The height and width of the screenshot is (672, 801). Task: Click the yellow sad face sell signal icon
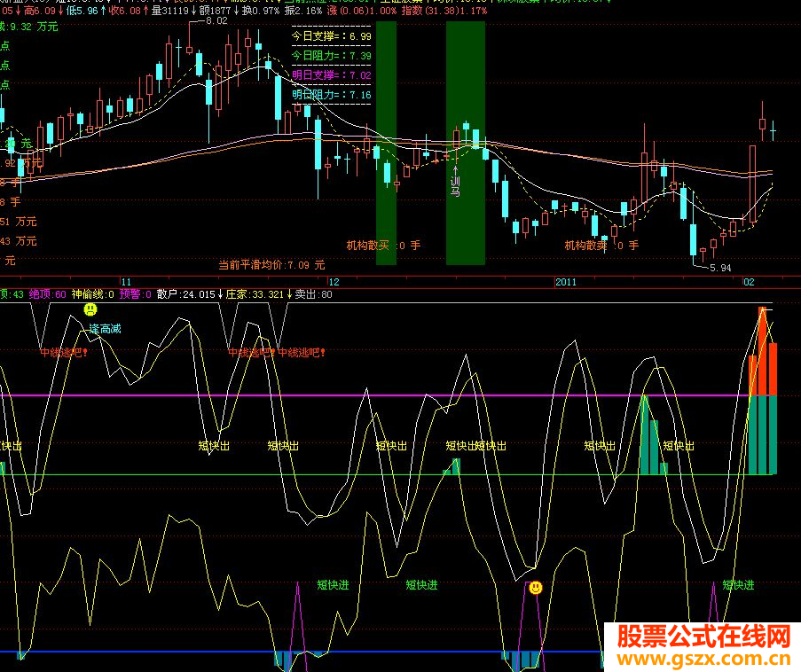(90, 309)
